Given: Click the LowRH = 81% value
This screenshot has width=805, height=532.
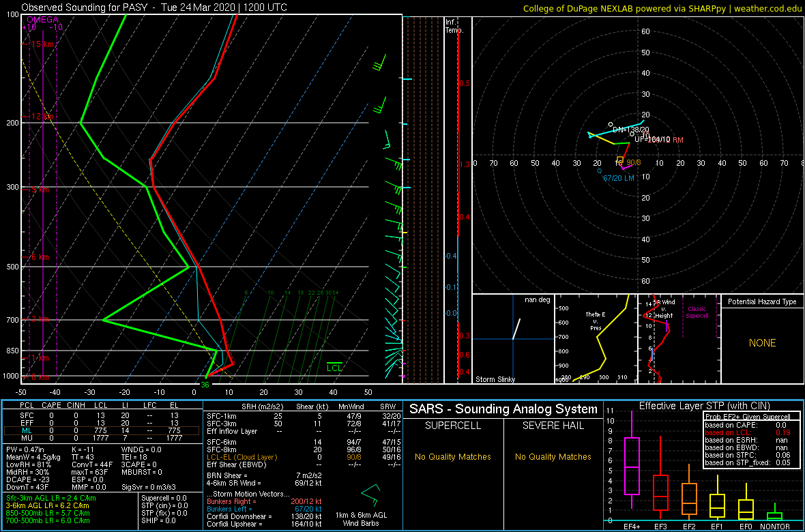Looking at the screenshot, I should [x=28, y=464].
